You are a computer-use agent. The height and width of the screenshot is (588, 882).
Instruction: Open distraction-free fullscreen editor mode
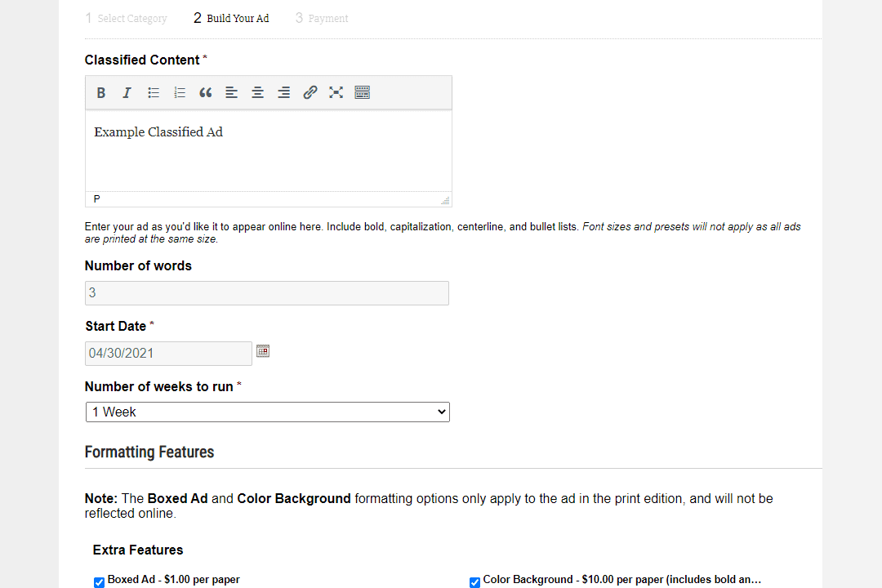[336, 93]
